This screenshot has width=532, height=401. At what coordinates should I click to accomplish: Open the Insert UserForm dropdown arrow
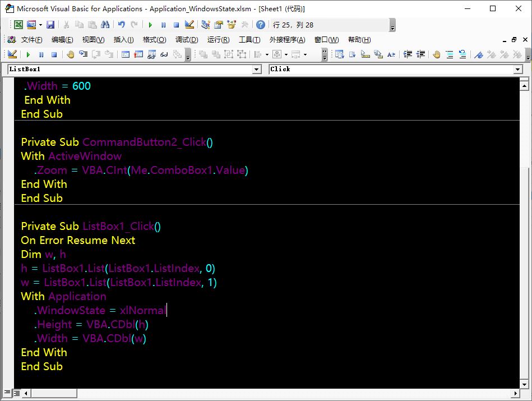tap(40, 25)
